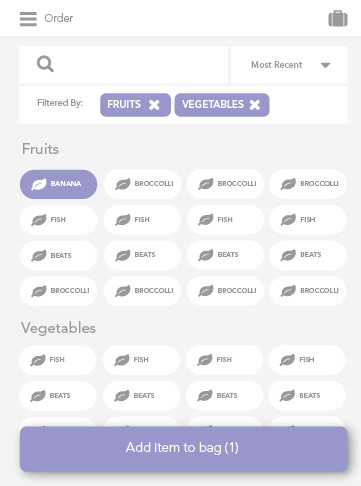Viewport: 361px width, 486px height.
Task: Click the VEGETABLES filter tag
Action: [222, 105]
